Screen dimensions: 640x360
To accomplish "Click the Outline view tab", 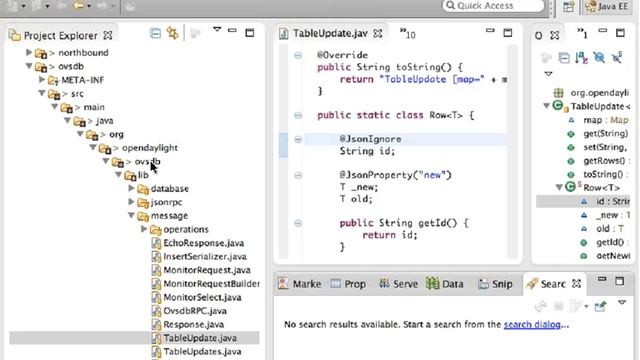I will pyautogui.click(x=539, y=36).
